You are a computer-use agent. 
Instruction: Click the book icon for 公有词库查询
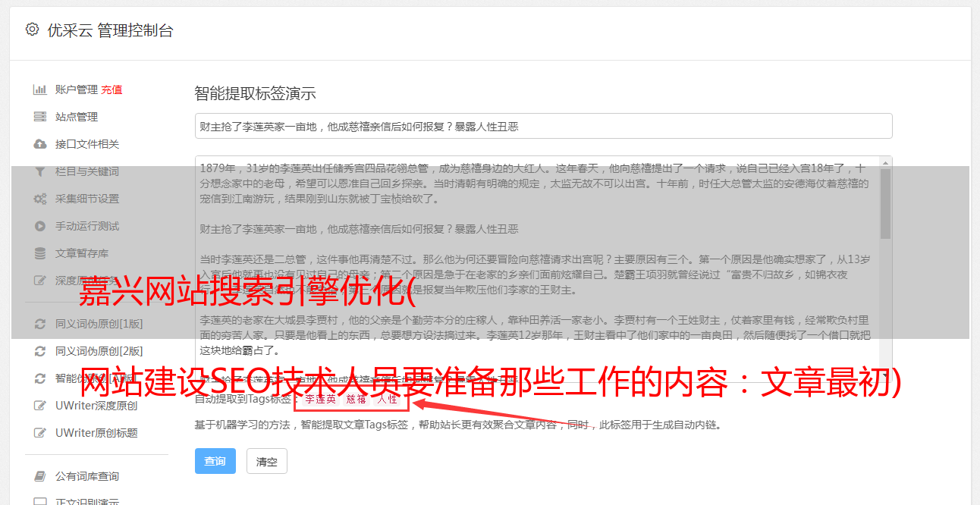pos(40,476)
